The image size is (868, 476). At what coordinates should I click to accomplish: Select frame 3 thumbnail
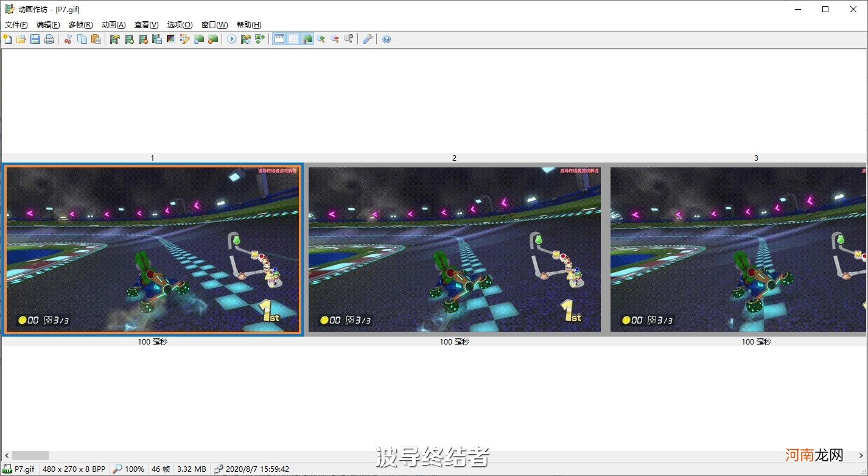(x=738, y=249)
